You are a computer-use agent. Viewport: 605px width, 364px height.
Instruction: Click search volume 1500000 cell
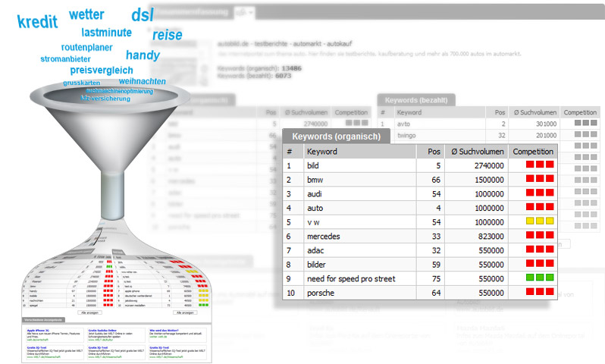tap(489, 180)
